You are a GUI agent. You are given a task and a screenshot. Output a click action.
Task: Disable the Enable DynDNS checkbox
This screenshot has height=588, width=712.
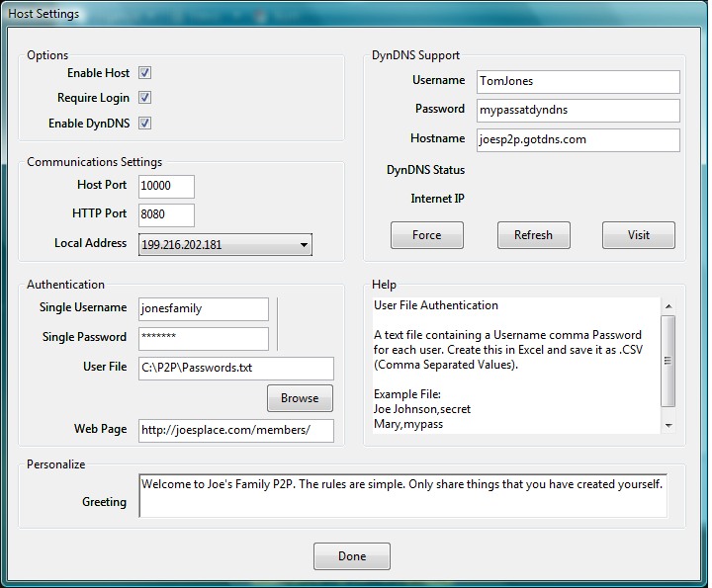click(x=144, y=123)
